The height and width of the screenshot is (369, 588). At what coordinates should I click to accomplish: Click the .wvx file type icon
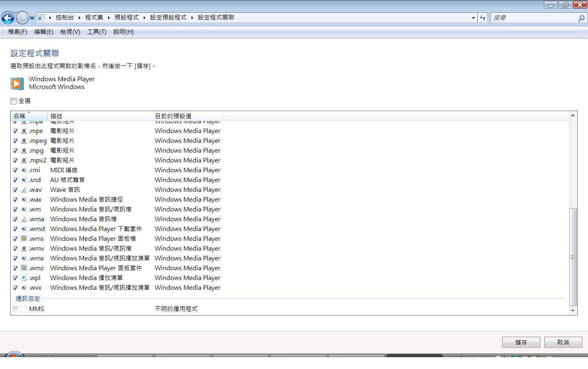[x=24, y=288]
